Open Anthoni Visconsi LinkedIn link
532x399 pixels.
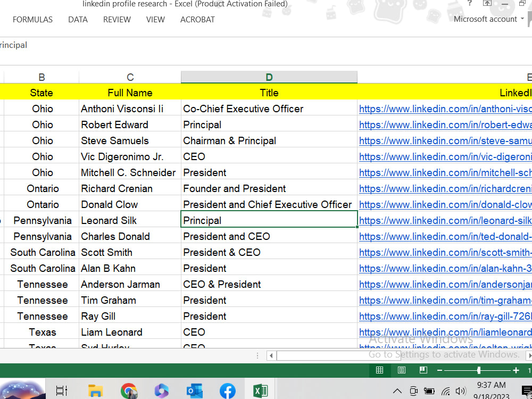coord(445,109)
